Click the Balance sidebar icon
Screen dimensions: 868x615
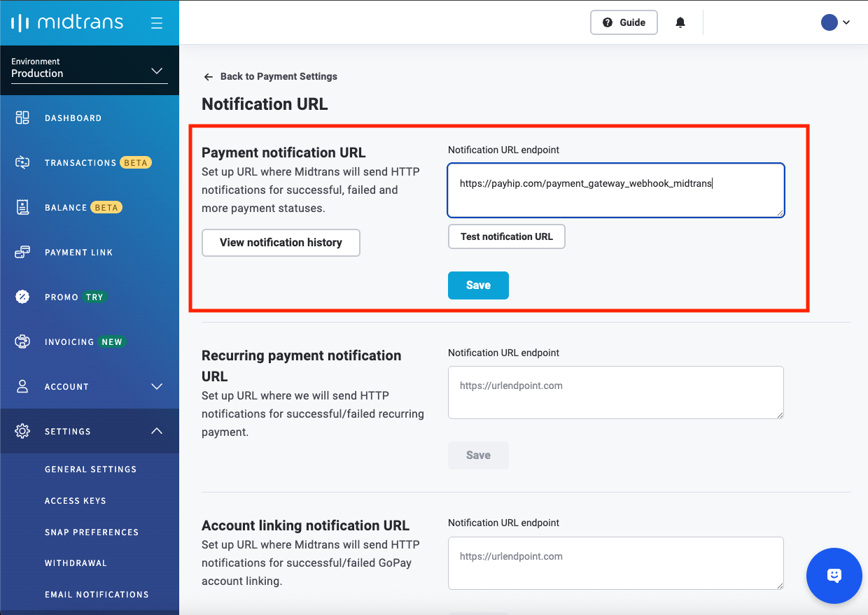click(x=22, y=207)
